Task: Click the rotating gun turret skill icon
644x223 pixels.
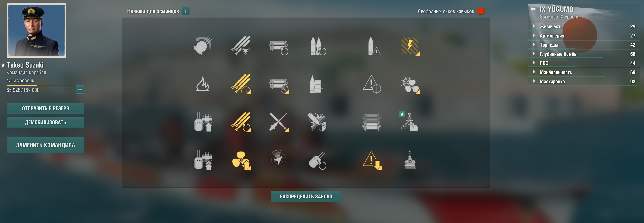Action: 203,45
